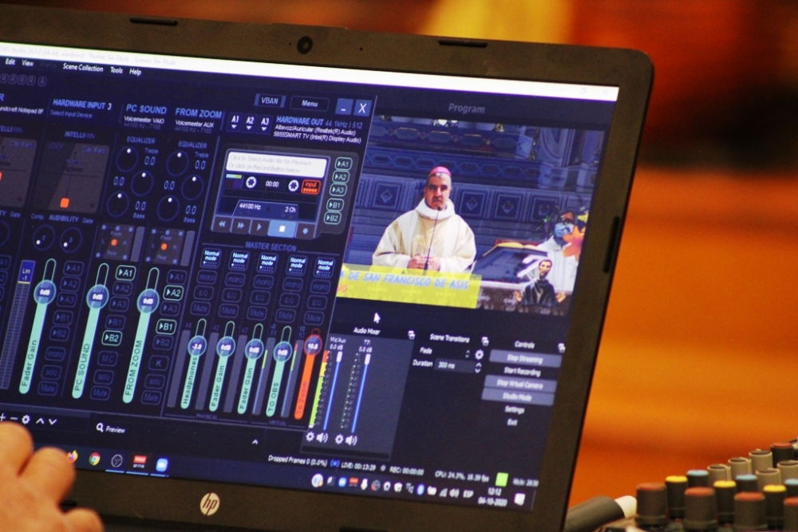Click Start Recording in Controls
This screenshot has height=532, width=798.
pos(522,372)
